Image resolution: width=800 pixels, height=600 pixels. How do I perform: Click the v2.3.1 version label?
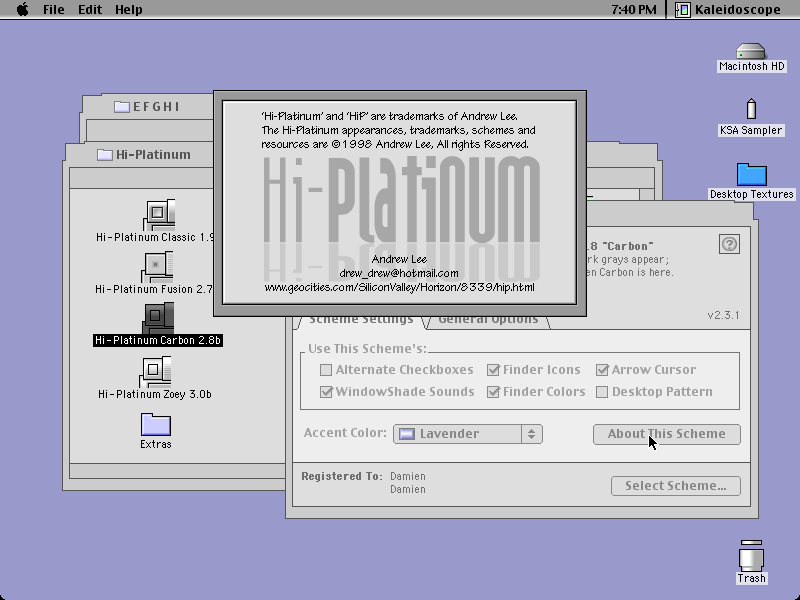coord(723,315)
